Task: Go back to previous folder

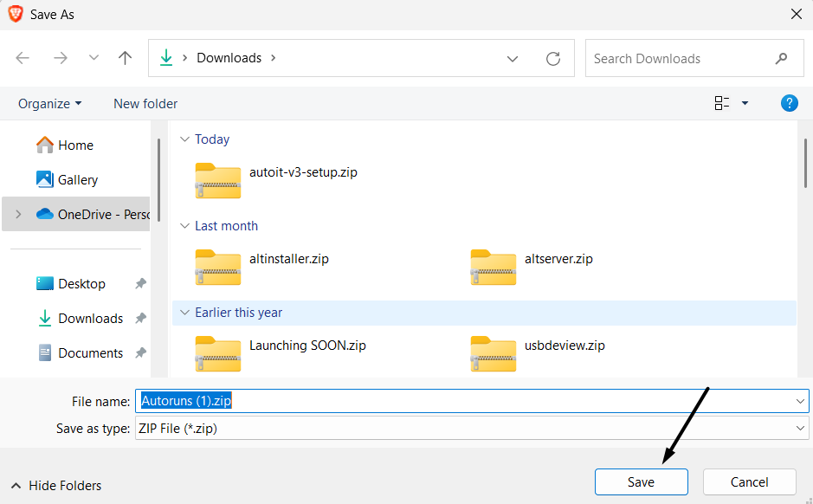Action: tap(23, 58)
